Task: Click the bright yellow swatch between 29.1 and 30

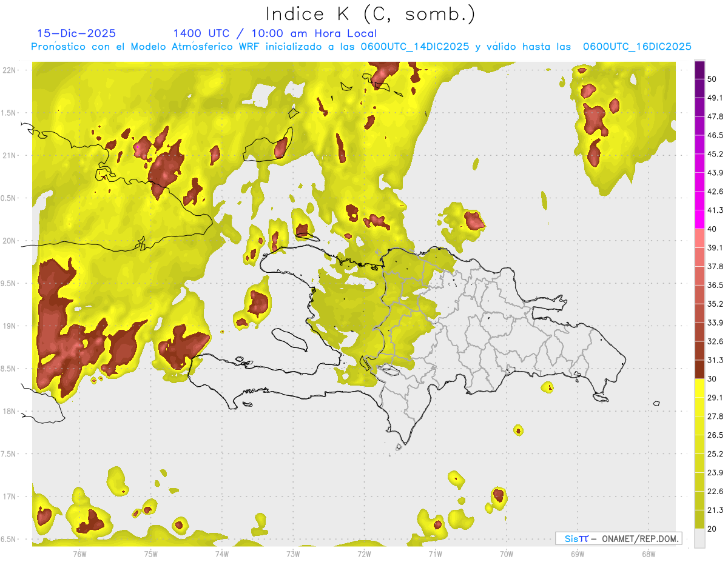Action: tap(699, 389)
